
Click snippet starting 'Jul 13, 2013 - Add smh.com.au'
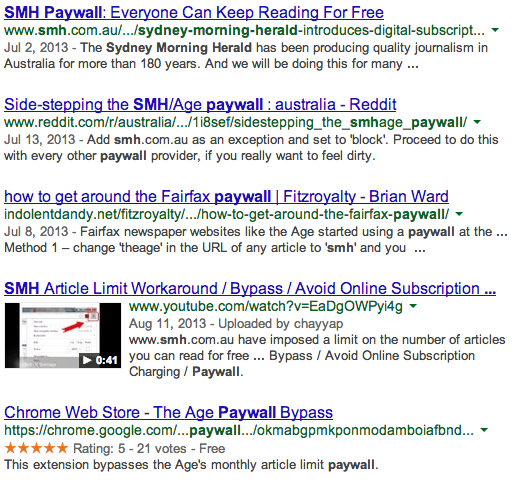pos(251,148)
